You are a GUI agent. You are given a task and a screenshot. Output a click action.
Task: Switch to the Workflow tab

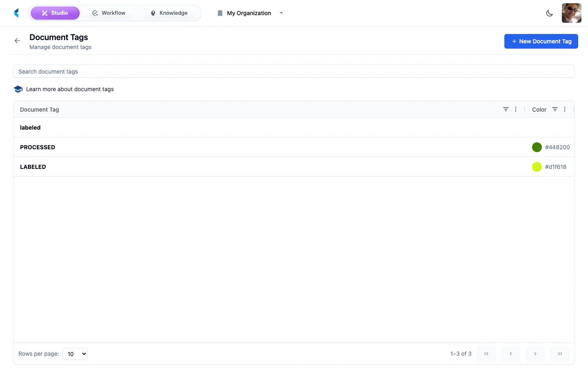click(109, 13)
